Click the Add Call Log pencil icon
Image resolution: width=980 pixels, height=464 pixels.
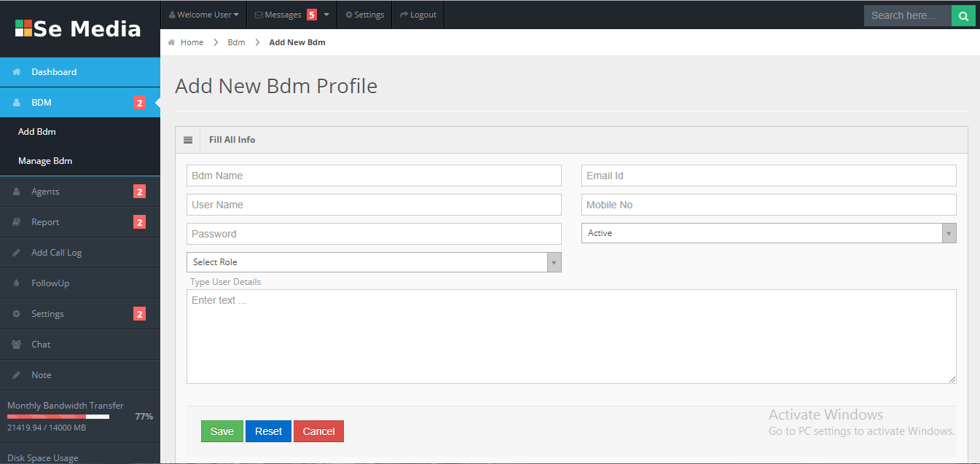(x=17, y=253)
